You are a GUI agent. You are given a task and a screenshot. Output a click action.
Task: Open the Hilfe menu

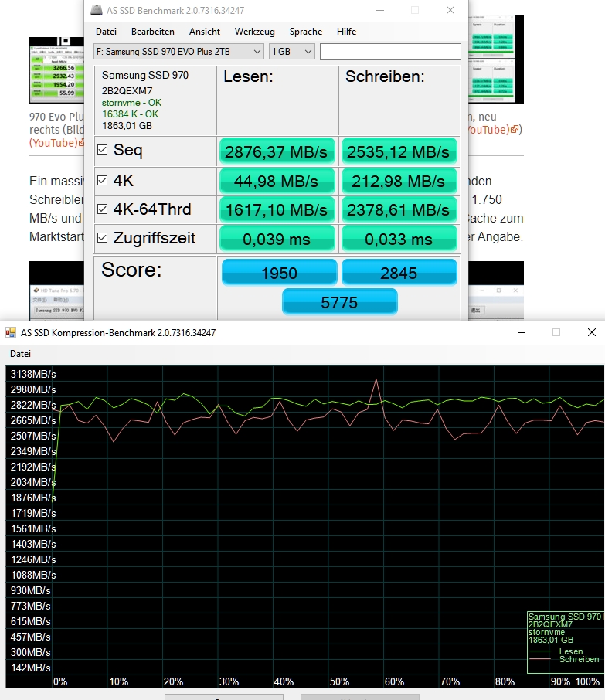[x=346, y=32]
